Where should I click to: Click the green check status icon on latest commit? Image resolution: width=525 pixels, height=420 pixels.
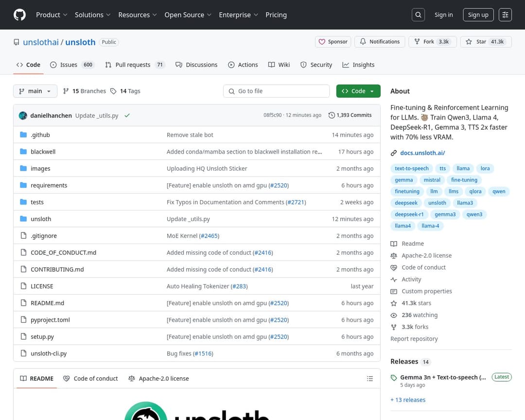127,116
